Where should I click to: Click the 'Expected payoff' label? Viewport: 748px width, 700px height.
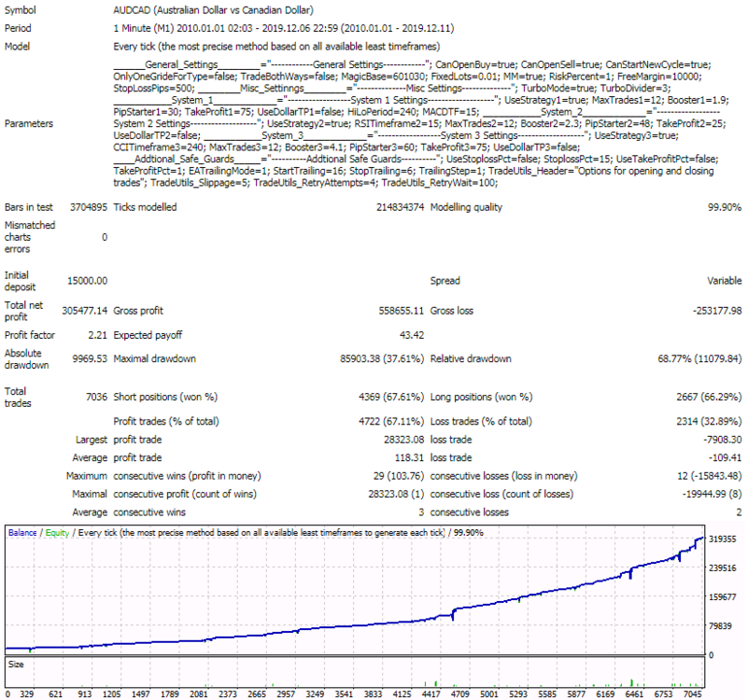148,335
